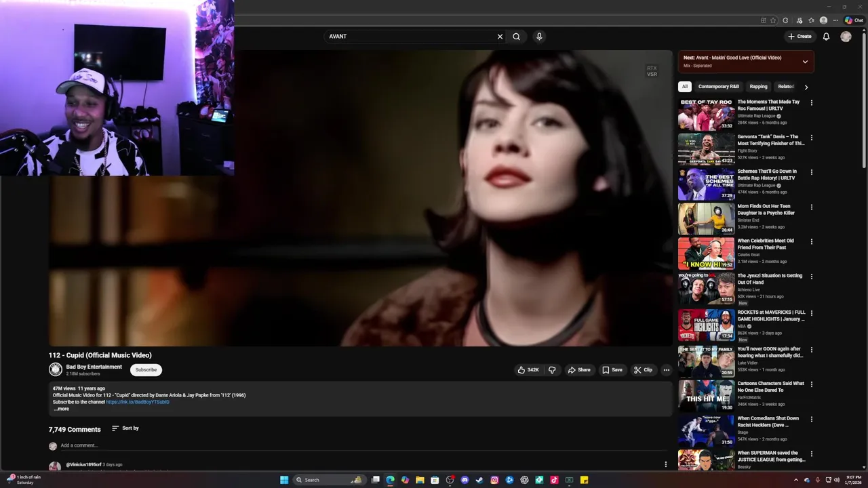The image size is (868, 488).
Task: Open the volume control in system tray
Action: (x=836, y=480)
